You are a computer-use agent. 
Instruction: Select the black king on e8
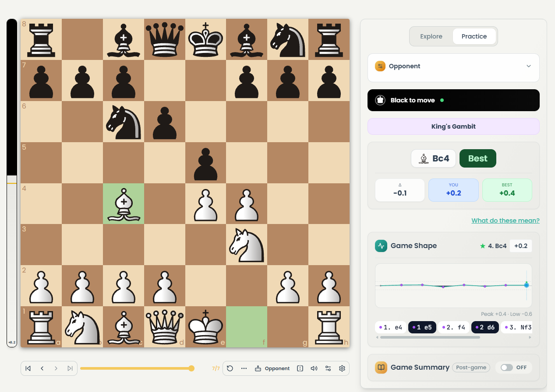[x=206, y=39]
